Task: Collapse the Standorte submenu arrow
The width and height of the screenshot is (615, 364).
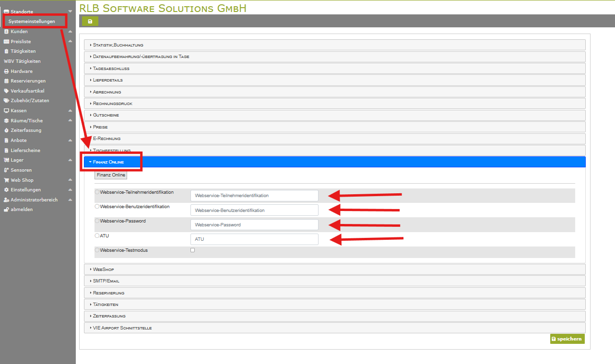Action: coord(70,12)
